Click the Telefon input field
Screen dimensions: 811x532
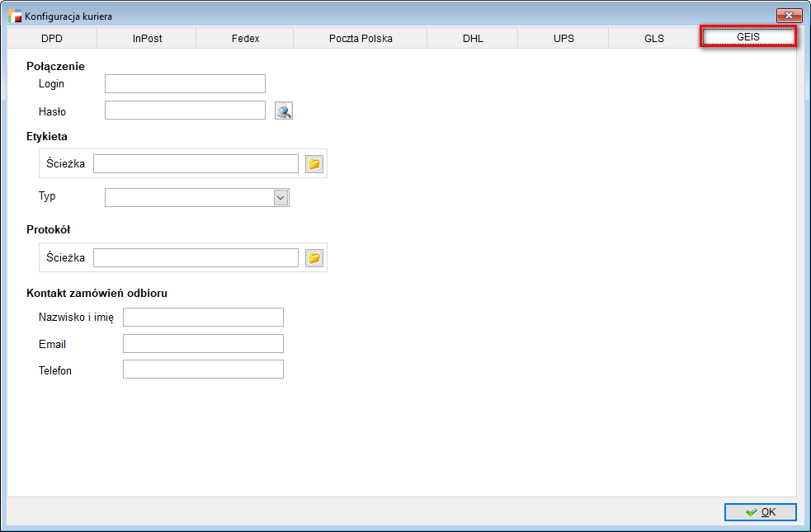203,370
